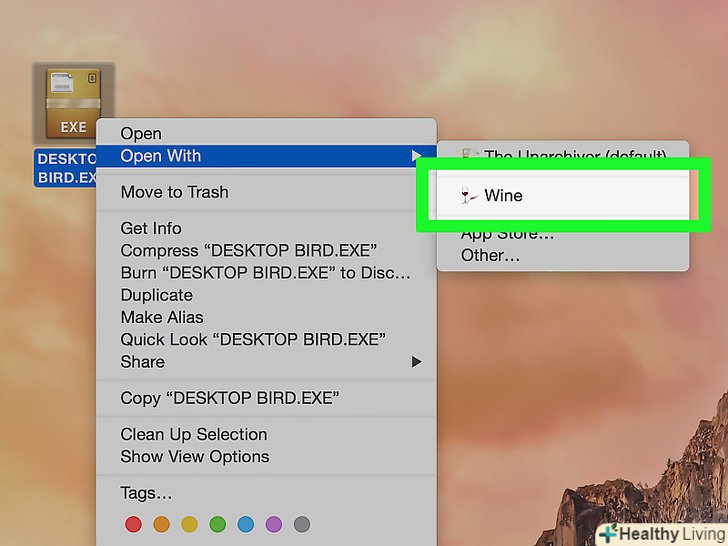Select the DESKTOP BIRD.EXE file icon
728x546 pixels.
point(73,103)
